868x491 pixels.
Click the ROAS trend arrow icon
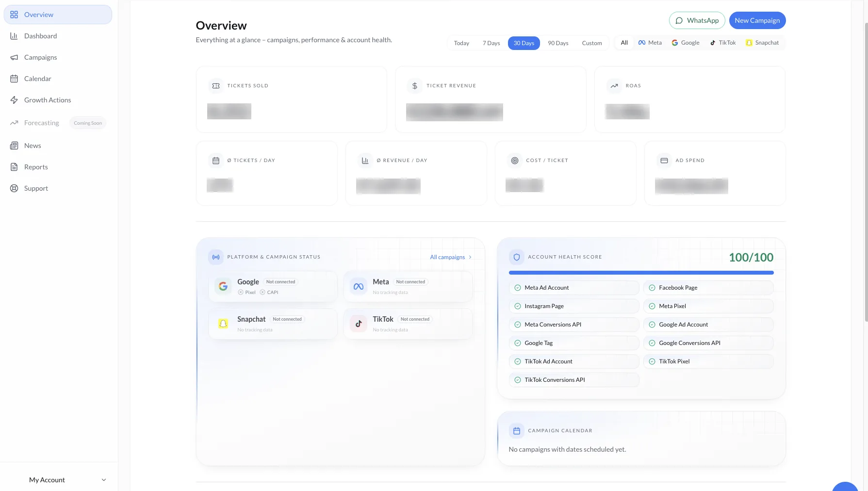click(614, 86)
